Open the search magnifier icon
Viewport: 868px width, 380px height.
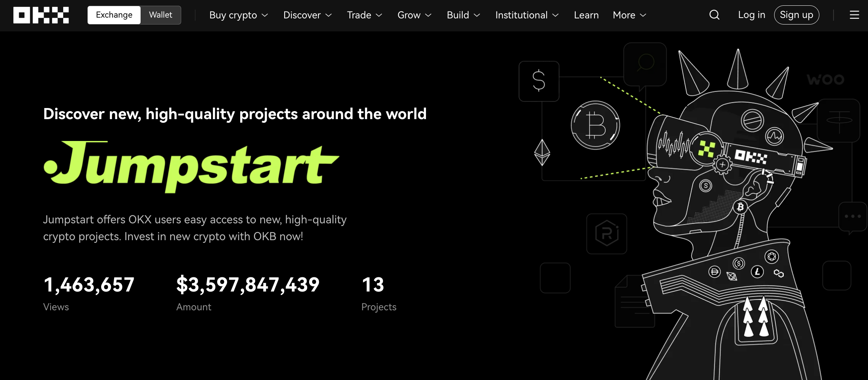point(714,15)
